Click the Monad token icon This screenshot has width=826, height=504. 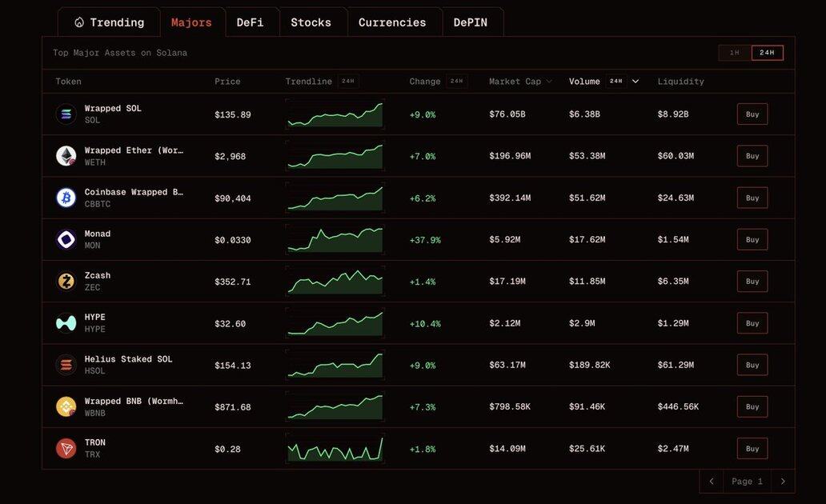click(66, 239)
